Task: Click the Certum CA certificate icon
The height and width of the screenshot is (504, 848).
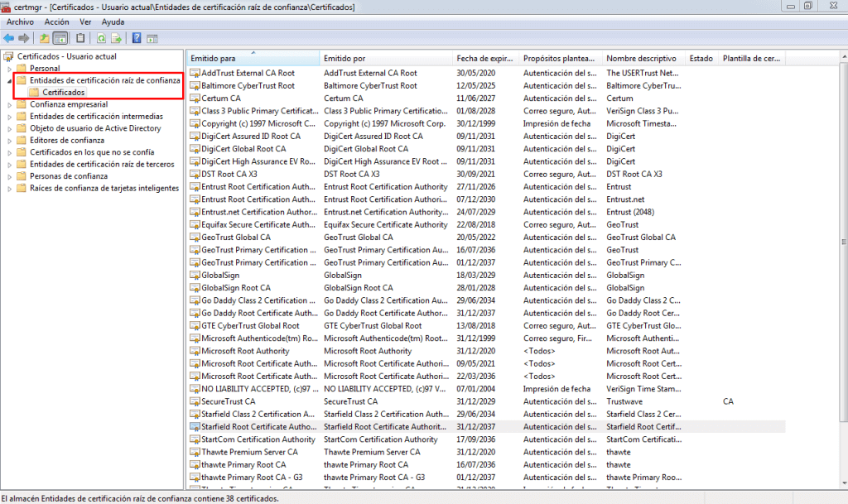Action: (x=195, y=98)
